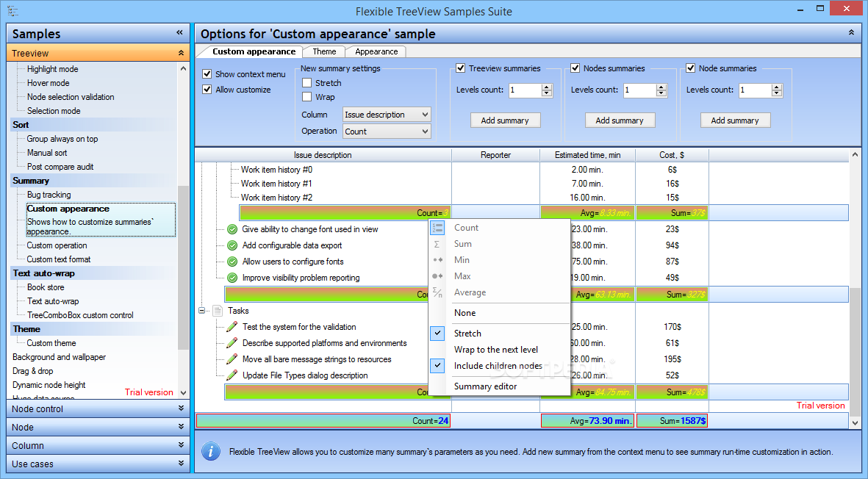Click pencil icon beside 'Test the system for the validation'
Image resolution: width=868 pixels, height=479 pixels.
(232, 327)
